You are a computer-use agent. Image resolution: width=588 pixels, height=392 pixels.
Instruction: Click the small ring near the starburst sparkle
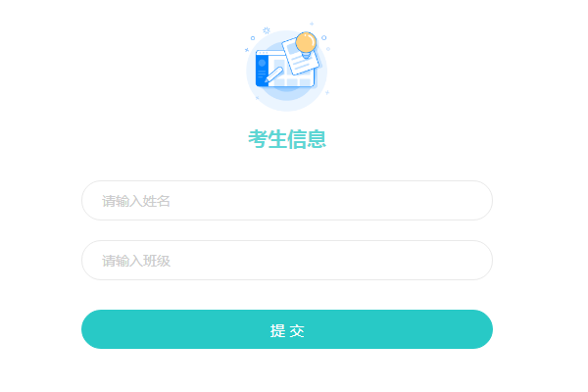(253, 38)
